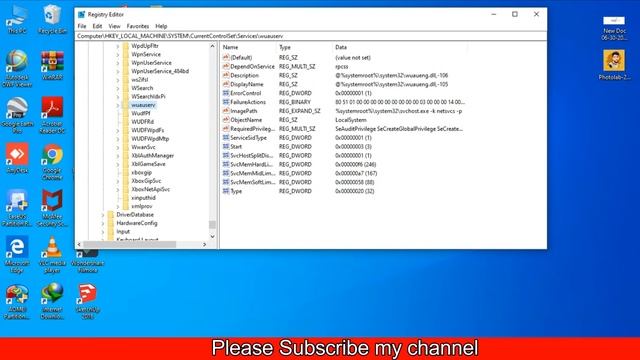Expand the XblAuthManager key chevron

[x=118, y=156]
